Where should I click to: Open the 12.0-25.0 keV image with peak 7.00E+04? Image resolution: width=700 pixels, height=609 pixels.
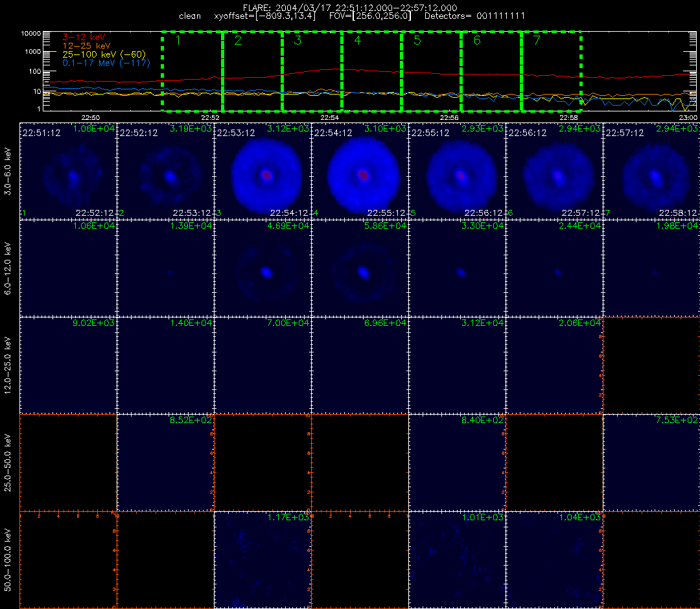[262, 365]
